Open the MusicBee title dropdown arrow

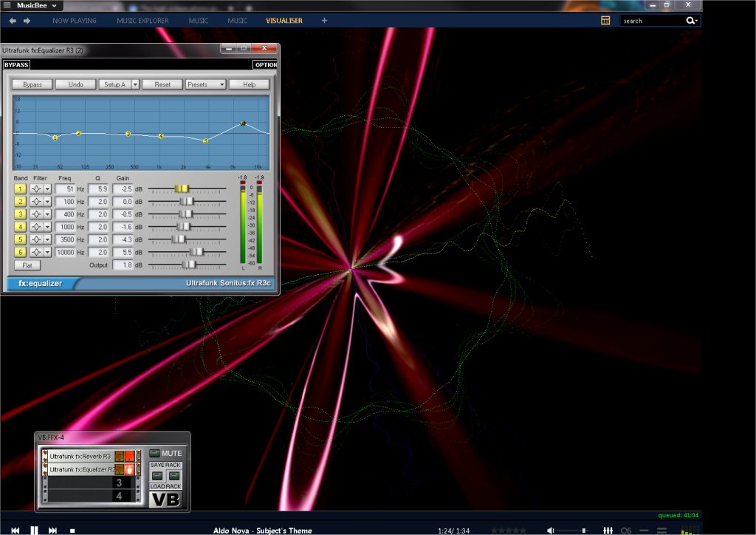pyautogui.click(x=55, y=6)
